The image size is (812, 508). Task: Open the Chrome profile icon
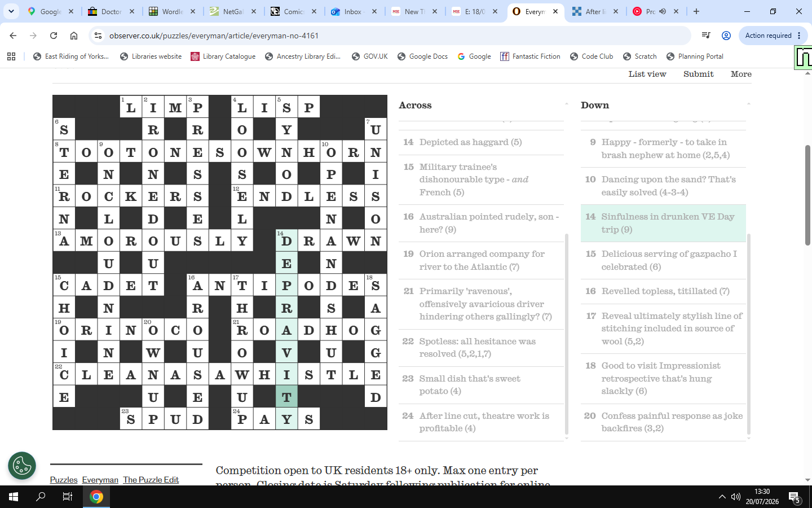click(x=726, y=36)
